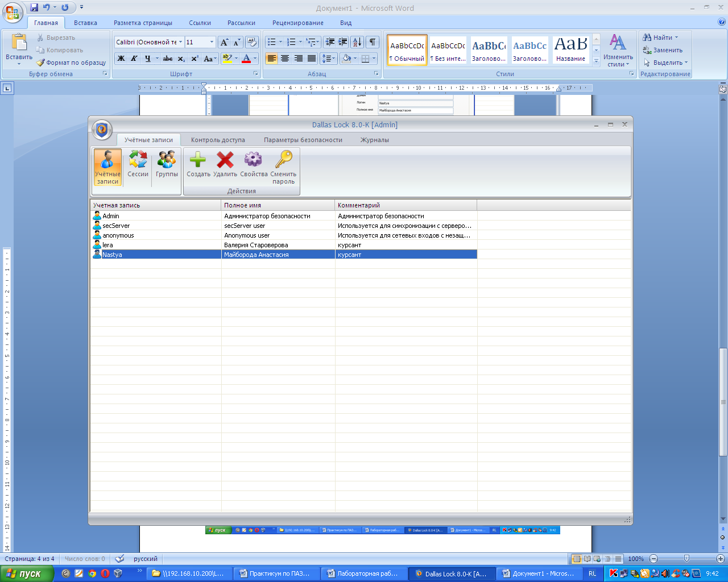Click the Вырезать cut command in Word ribbon
This screenshot has height=582, width=728.
pos(56,38)
